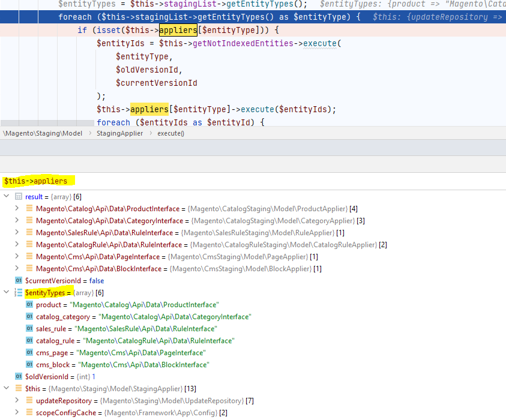Collapse the result array node
The width and height of the screenshot is (506, 420).
click(x=7, y=197)
